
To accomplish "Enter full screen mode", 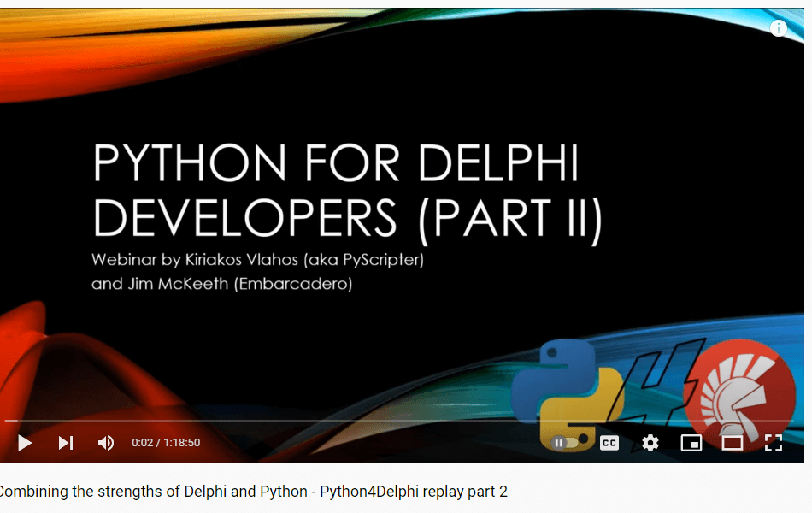I will (774, 443).
